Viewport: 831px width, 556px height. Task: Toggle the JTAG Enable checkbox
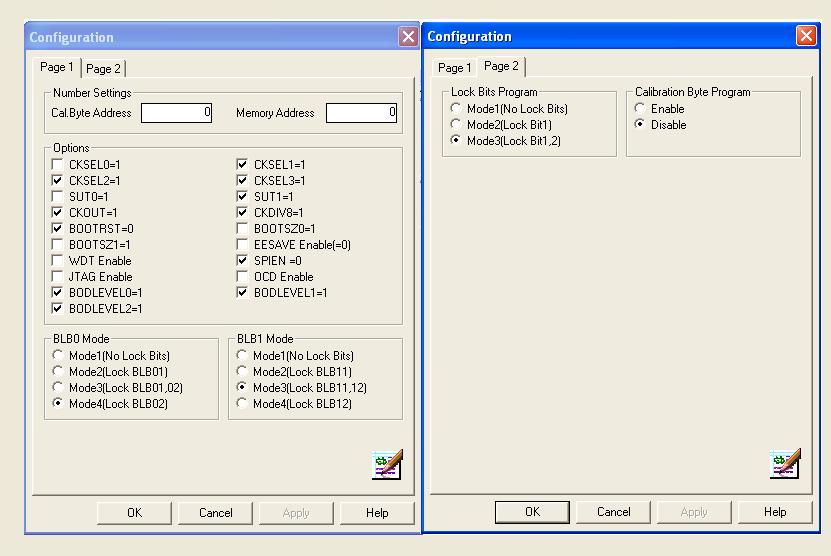59,276
